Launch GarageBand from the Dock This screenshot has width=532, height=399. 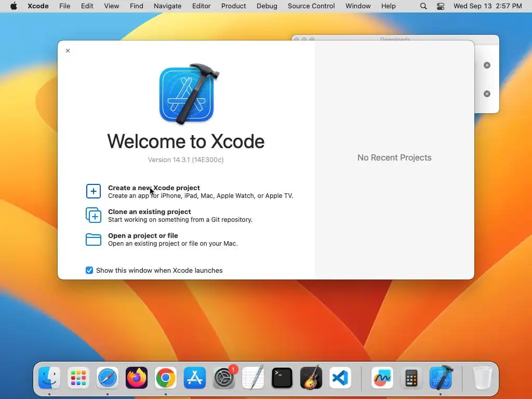[x=311, y=378]
